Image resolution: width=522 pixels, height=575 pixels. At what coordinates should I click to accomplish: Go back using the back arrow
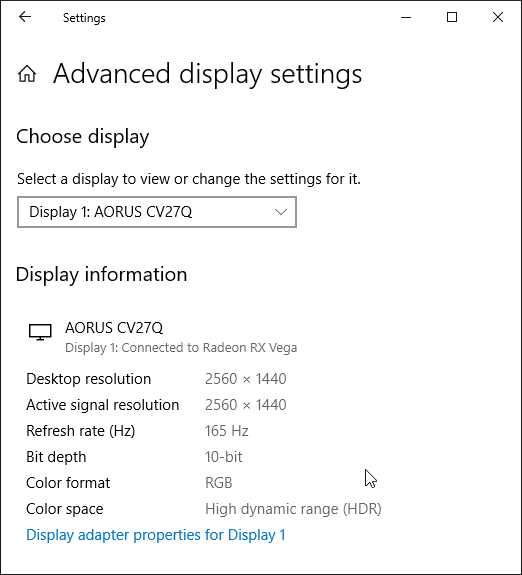(x=25, y=17)
